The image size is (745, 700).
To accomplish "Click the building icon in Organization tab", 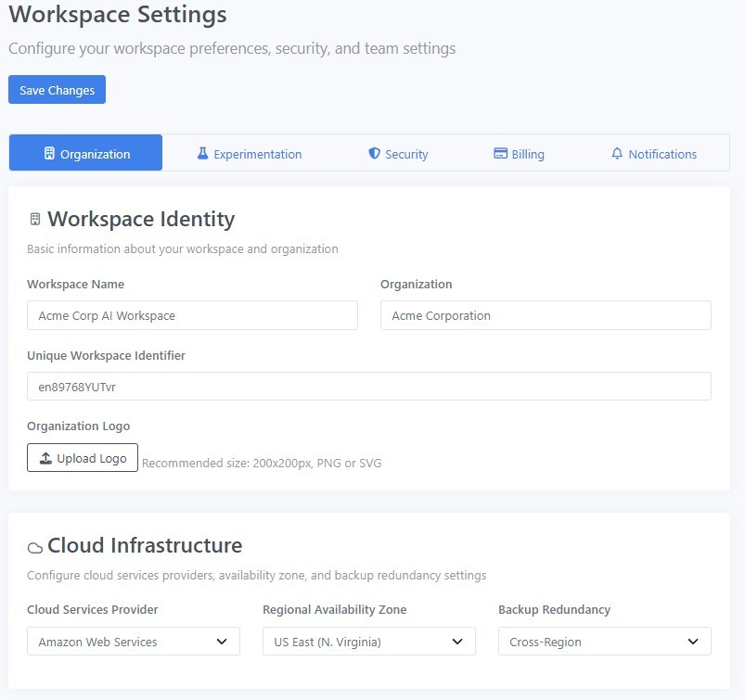I will (x=49, y=154).
